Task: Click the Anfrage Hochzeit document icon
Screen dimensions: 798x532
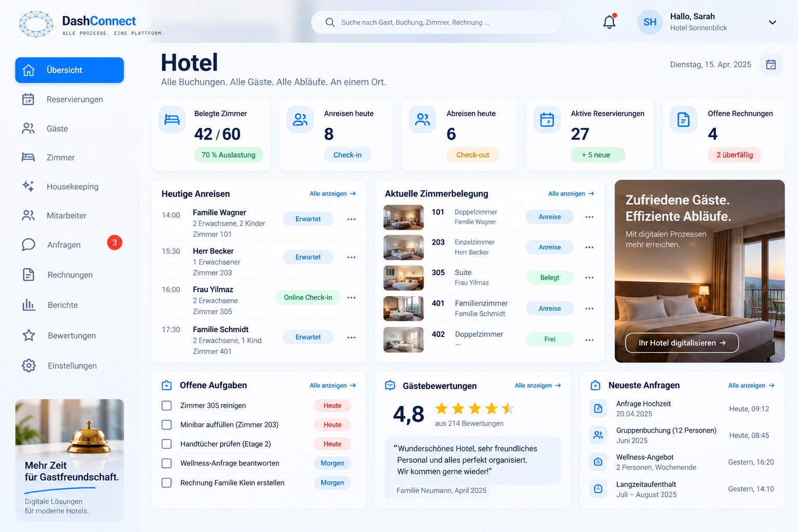Action: [x=598, y=408]
